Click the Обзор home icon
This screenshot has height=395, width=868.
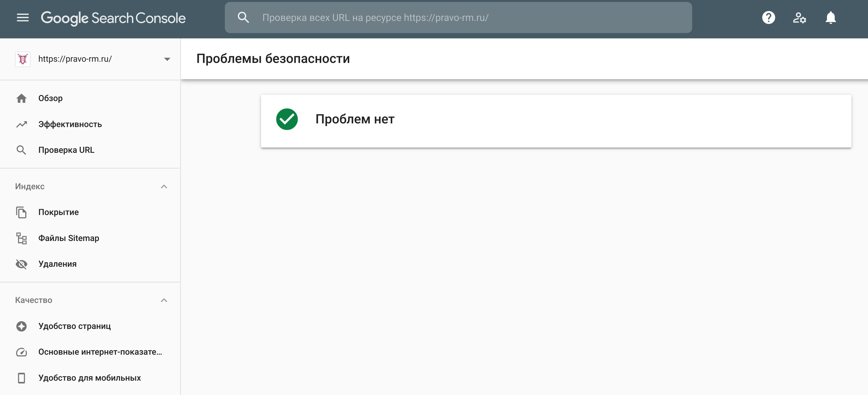click(22, 98)
